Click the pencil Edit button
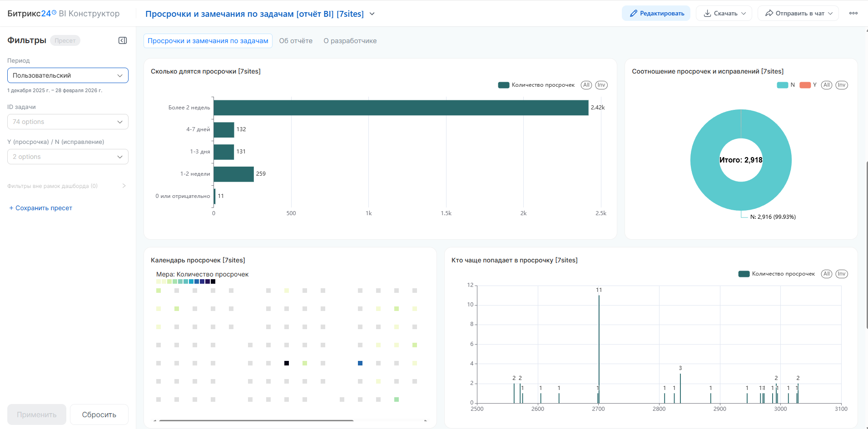 tap(656, 13)
